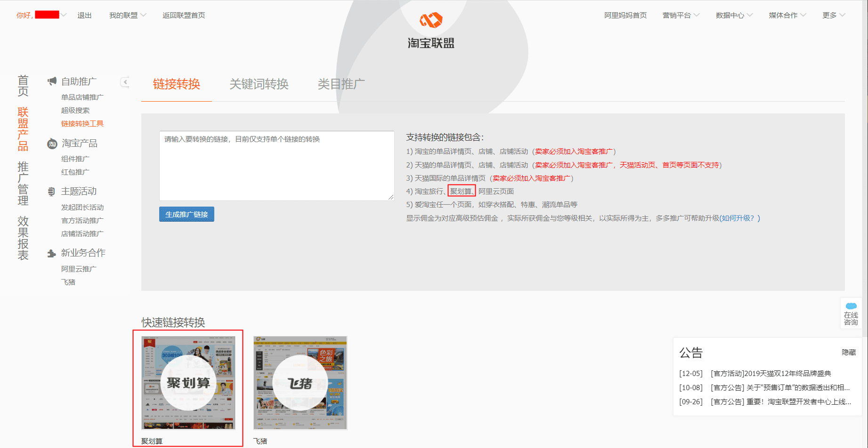Click 主题活动 section heading
The image size is (868, 448).
(x=79, y=192)
